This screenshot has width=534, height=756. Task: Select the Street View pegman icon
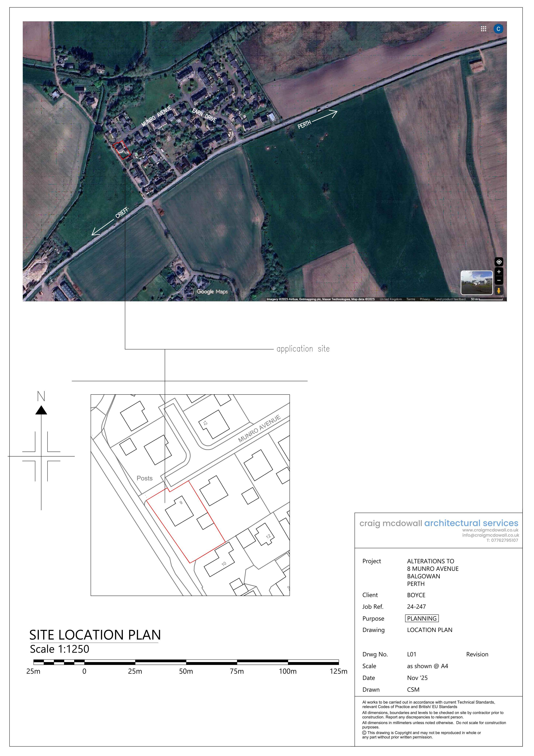499,290
